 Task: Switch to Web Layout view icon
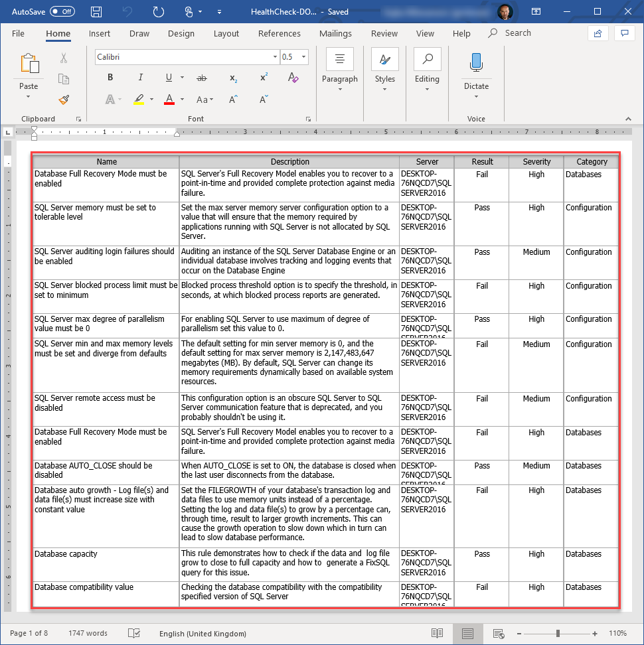499,634
